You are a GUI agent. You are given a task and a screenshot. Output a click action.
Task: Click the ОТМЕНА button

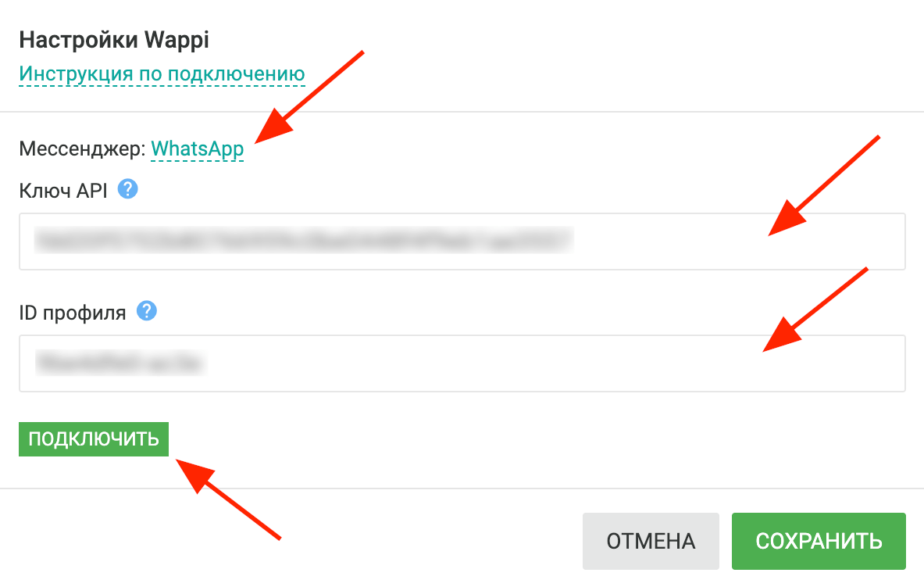click(x=651, y=541)
